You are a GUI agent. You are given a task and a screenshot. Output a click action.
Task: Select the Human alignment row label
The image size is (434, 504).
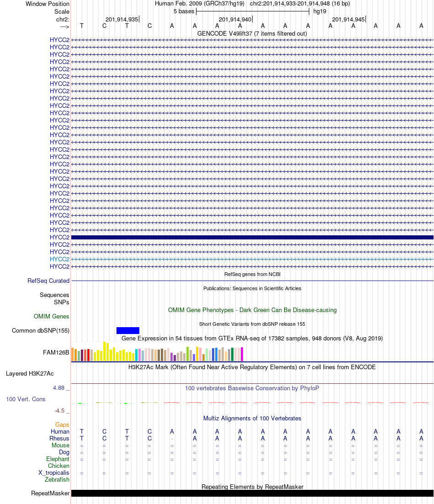click(60, 431)
